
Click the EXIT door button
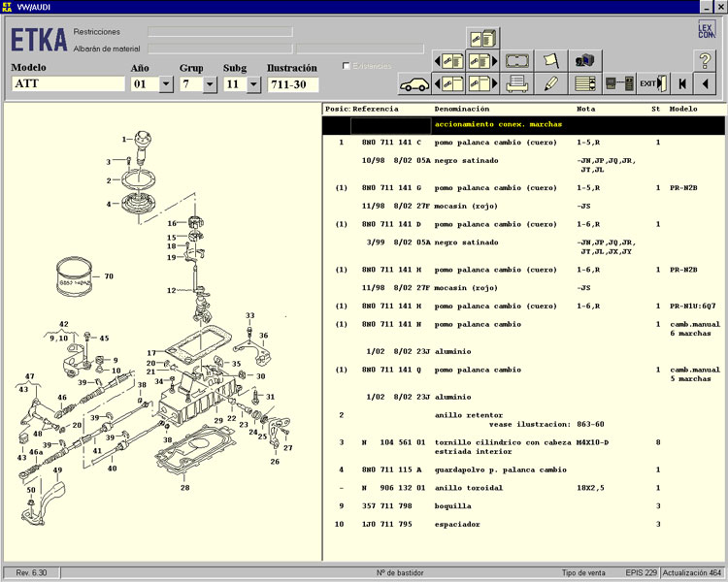pyautogui.click(x=653, y=84)
